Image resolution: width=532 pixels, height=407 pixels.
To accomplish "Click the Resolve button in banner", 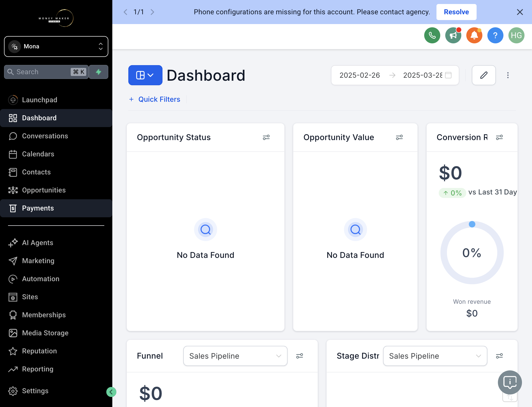I will point(456,12).
